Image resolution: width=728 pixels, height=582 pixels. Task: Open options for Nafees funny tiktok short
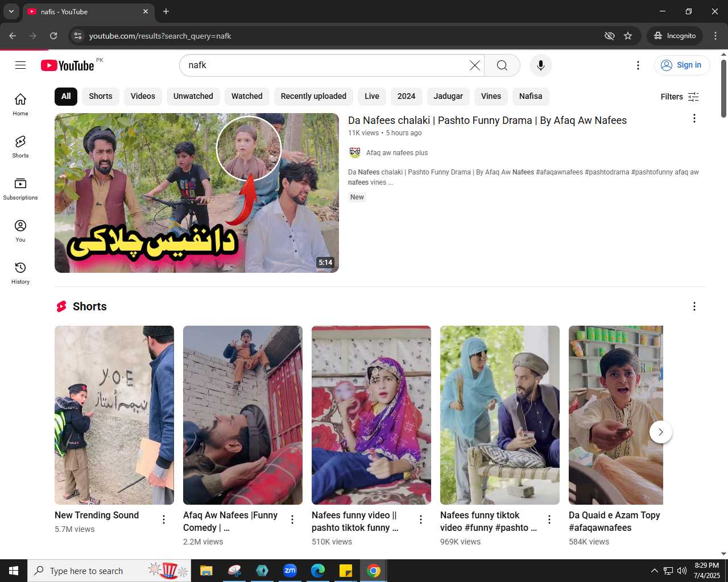[x=549, y=519]
